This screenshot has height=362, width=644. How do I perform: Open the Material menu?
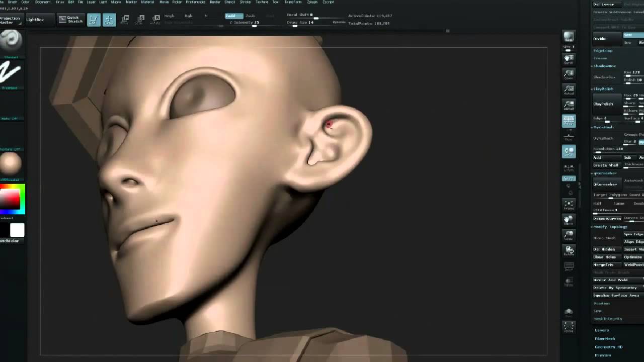(x=147, y=2)
